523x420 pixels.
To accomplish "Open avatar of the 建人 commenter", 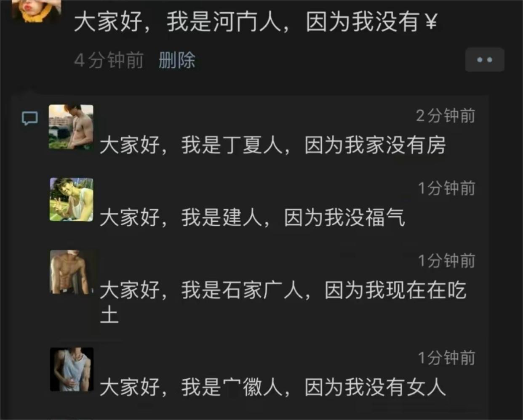I will tap(71, 199).
